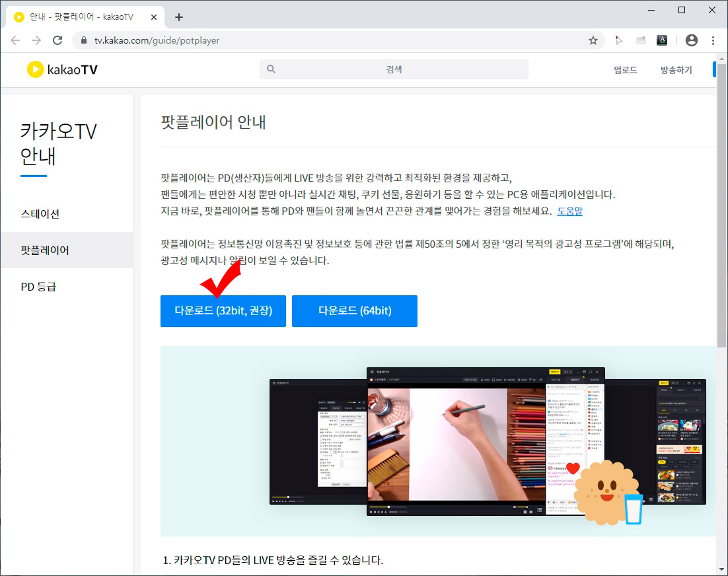Open the 업로드 menu item
728x576 pixels.
tap(625, 70)
